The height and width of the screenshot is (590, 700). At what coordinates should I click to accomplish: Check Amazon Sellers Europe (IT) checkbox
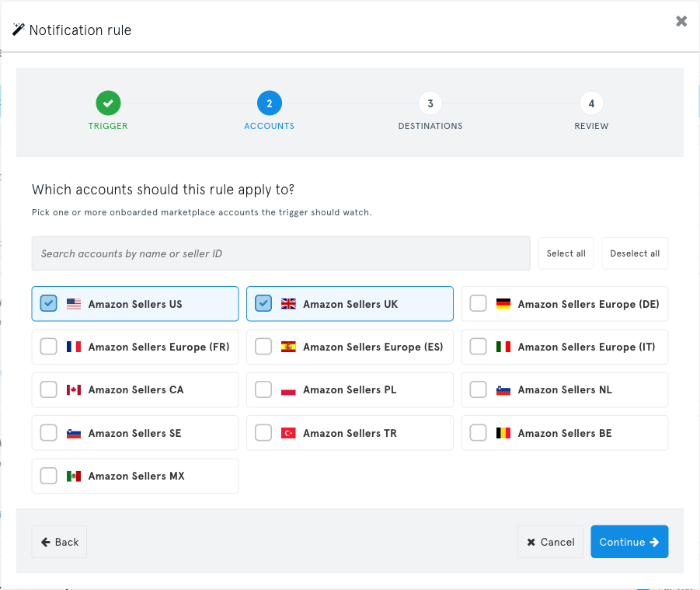[x=478, y=346]
